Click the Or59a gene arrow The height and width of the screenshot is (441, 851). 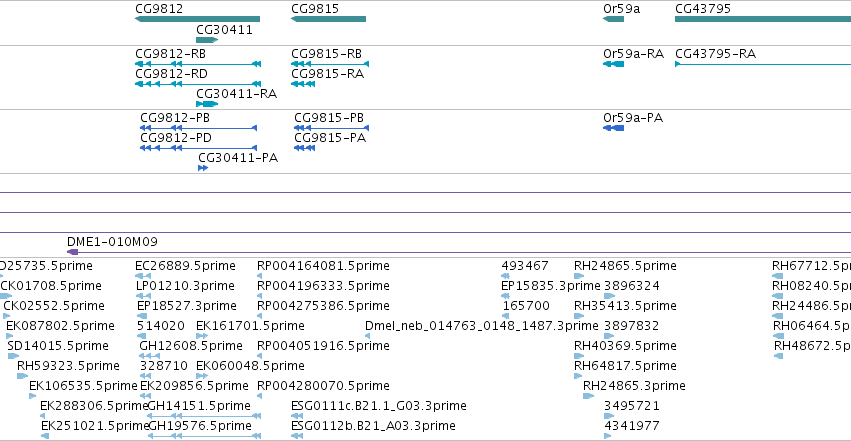[x=613, y=19]
